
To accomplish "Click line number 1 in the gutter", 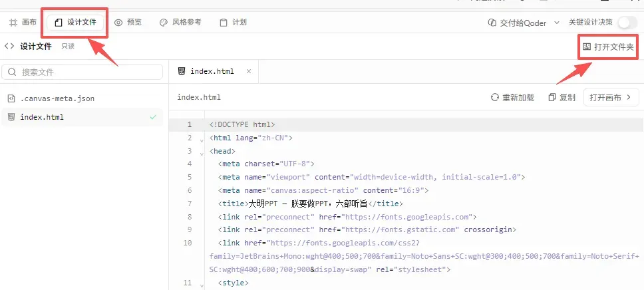I will 190,124.
